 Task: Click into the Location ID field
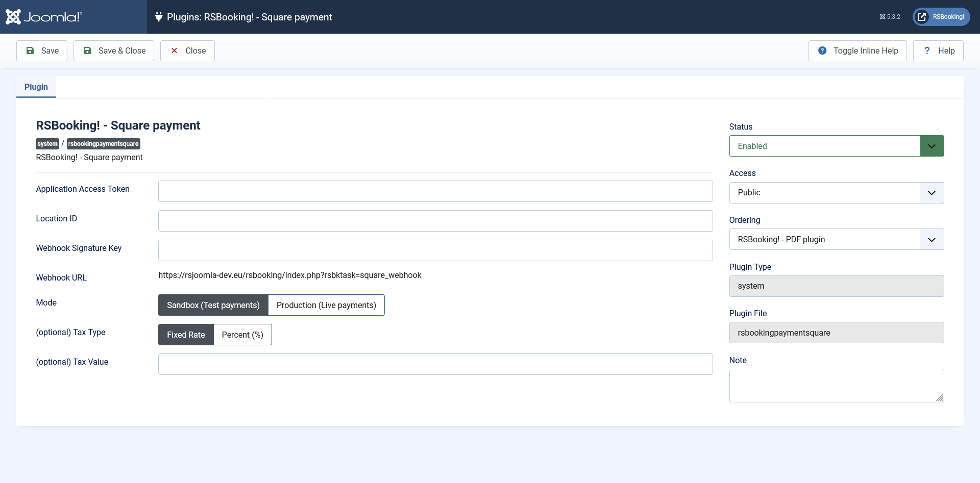(x=435, y=221)
